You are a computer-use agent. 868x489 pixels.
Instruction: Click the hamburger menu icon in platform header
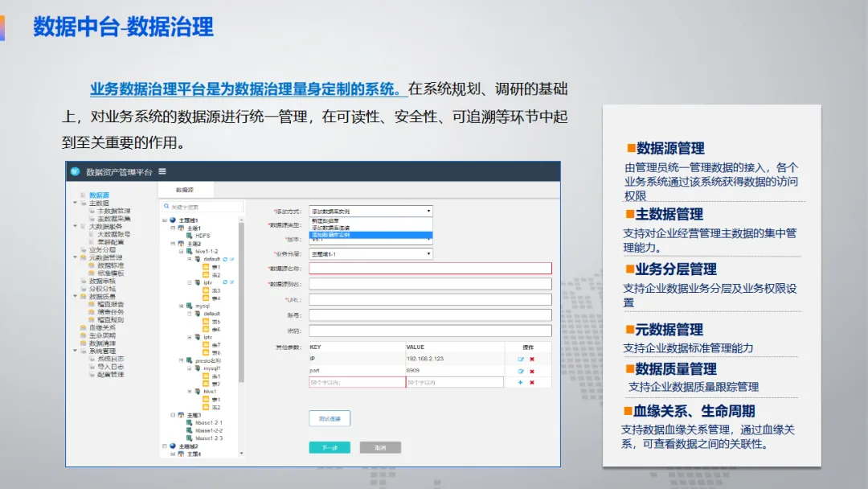(162, 171)
